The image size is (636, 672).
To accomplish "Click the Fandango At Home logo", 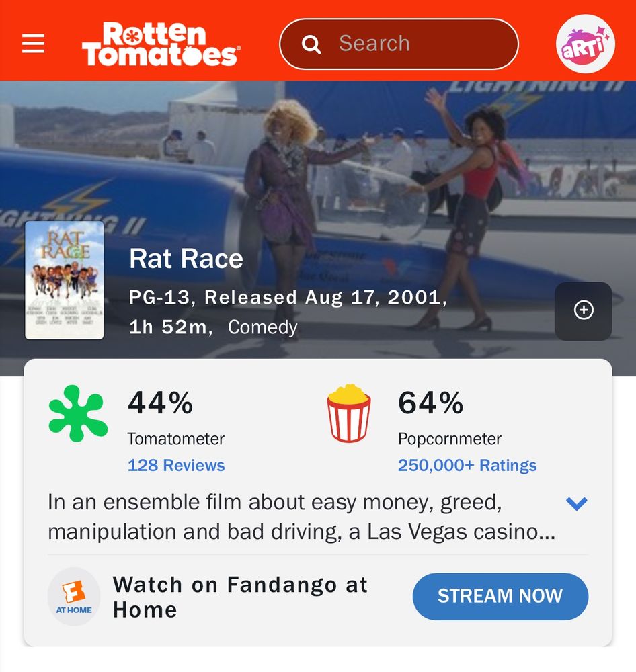I will coord(74,596).
